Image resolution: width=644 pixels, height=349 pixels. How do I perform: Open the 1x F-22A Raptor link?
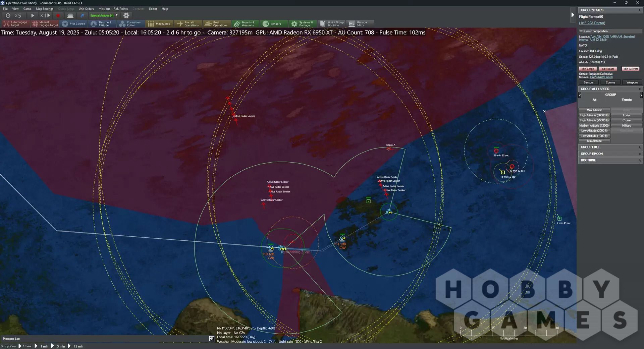(x=592, y=23)
